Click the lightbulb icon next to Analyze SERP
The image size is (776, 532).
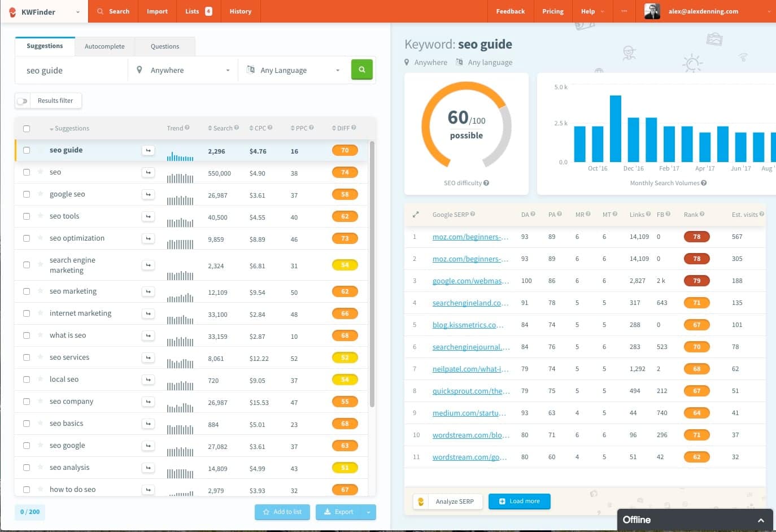pyautogui.click(x=421, y=501)
